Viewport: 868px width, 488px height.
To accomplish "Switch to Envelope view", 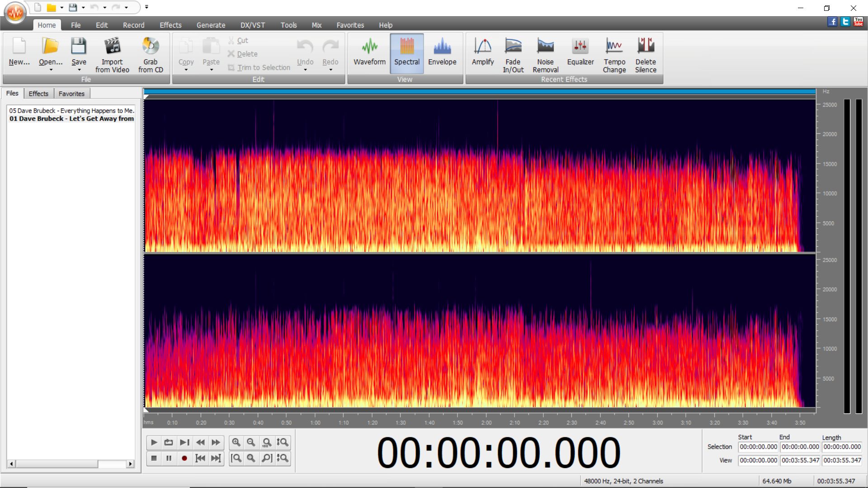I will pos(442,53).
